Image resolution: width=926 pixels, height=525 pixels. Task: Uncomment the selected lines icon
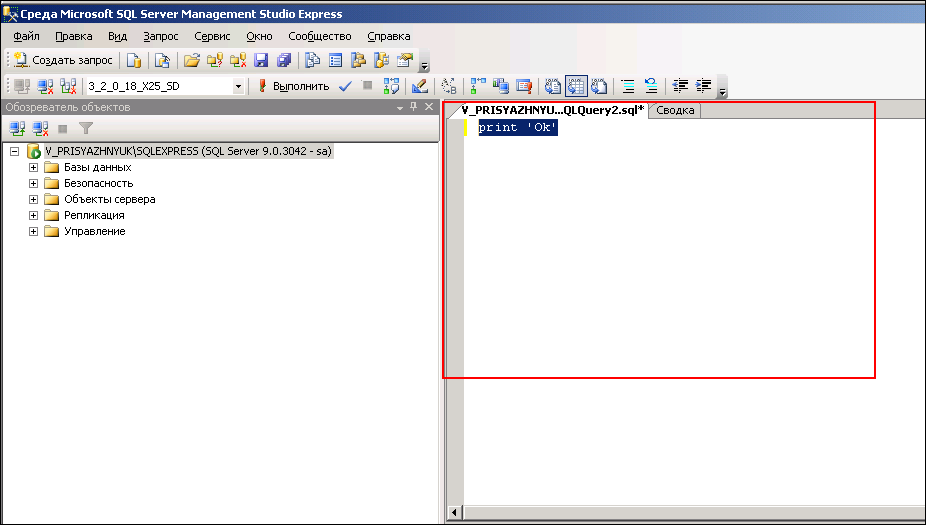(651, 86)
